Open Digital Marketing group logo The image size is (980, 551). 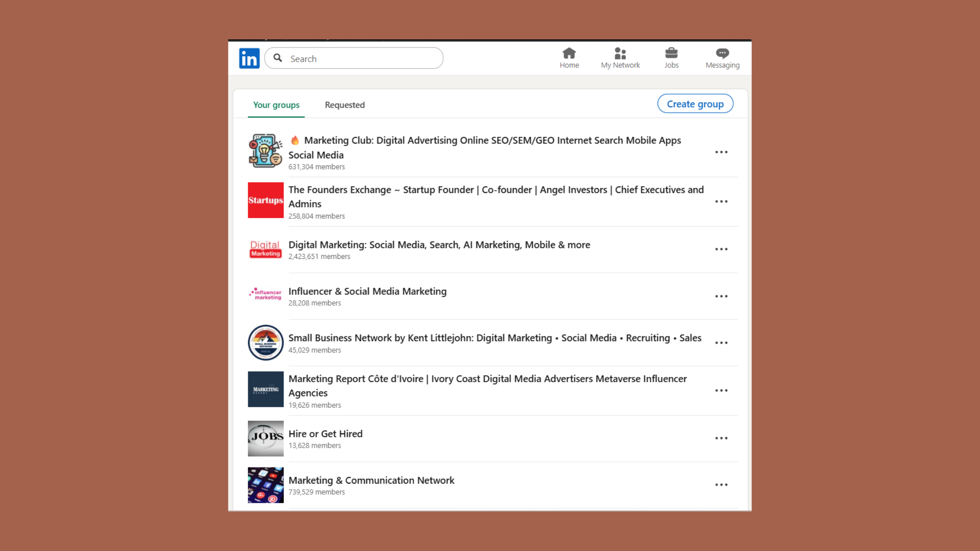click(x=266, y=249)
